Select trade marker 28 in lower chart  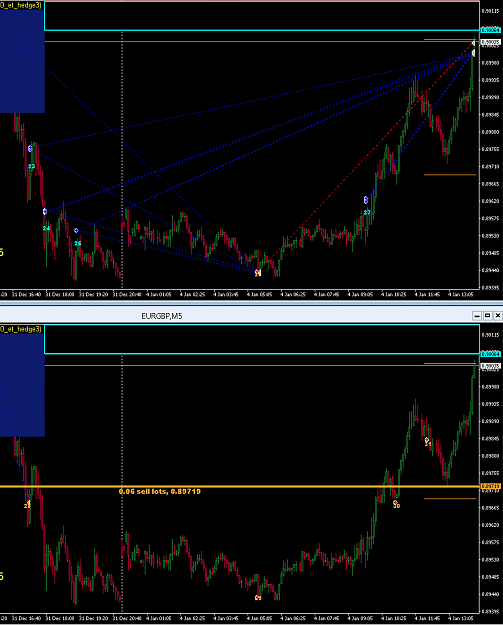[27, 505]
